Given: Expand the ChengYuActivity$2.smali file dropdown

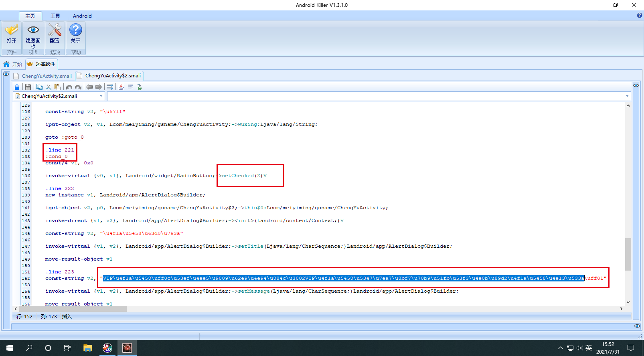Looking at the screenshot, I should [101, 96].
